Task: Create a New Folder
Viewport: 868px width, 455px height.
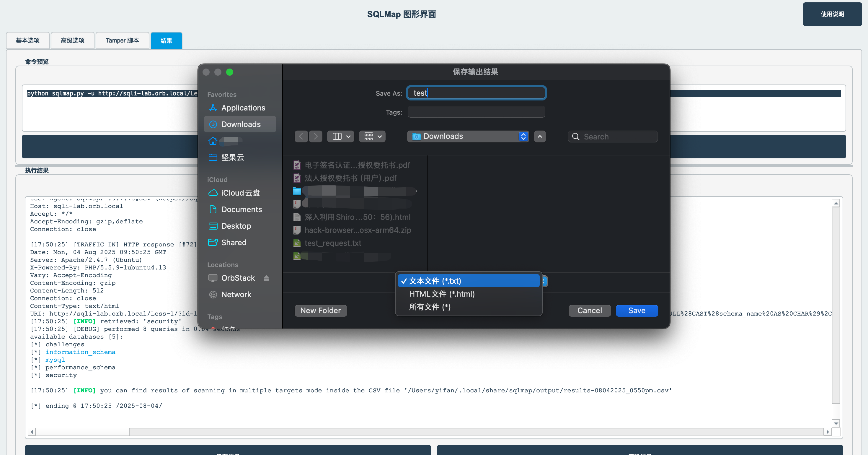Action: 320,310
